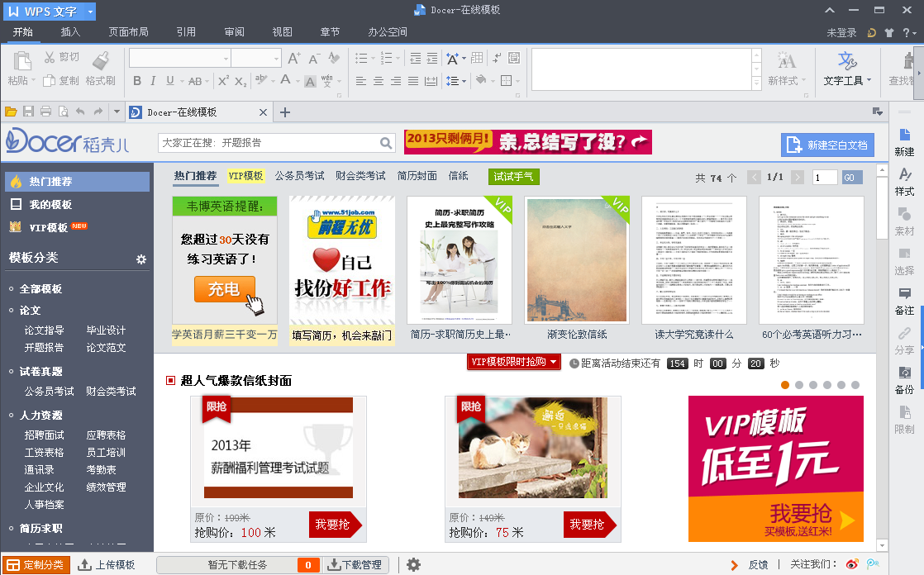Click the open folder icon in quick toolbar

(11, 112)
